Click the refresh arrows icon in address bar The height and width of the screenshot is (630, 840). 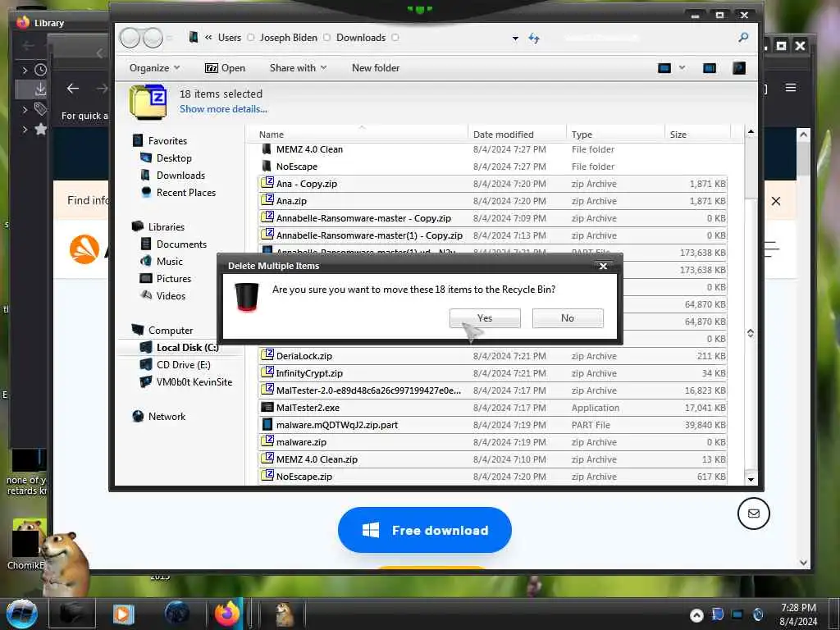[533, 38]
